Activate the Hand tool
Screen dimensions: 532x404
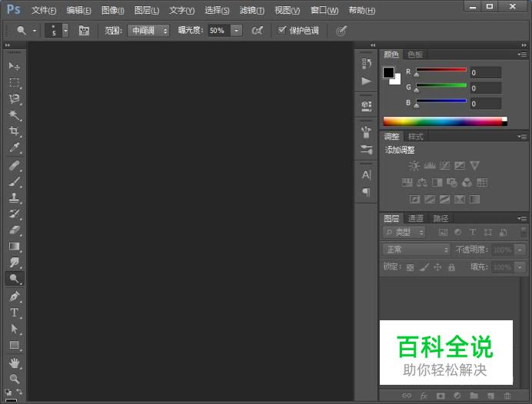(15, 363)
